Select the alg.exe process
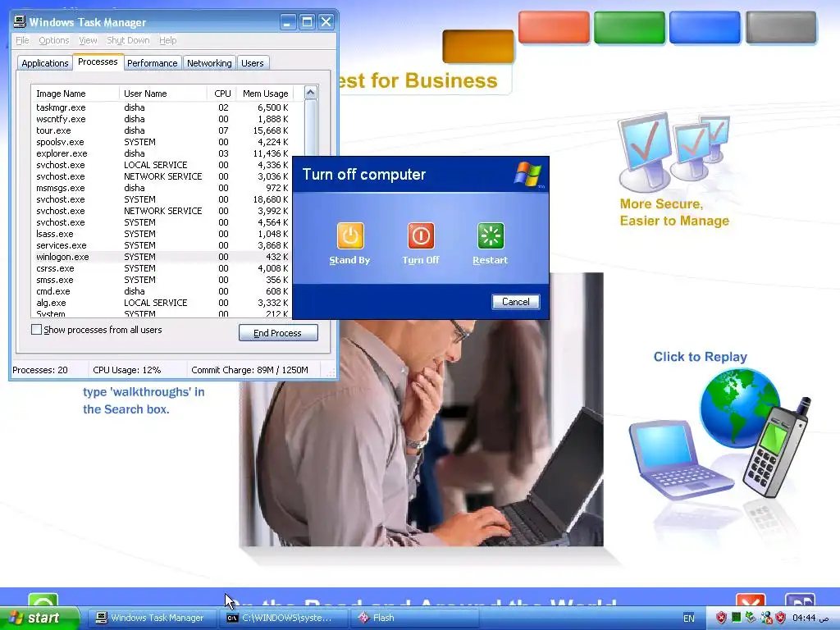840x630 pixels. pos(162,303)
